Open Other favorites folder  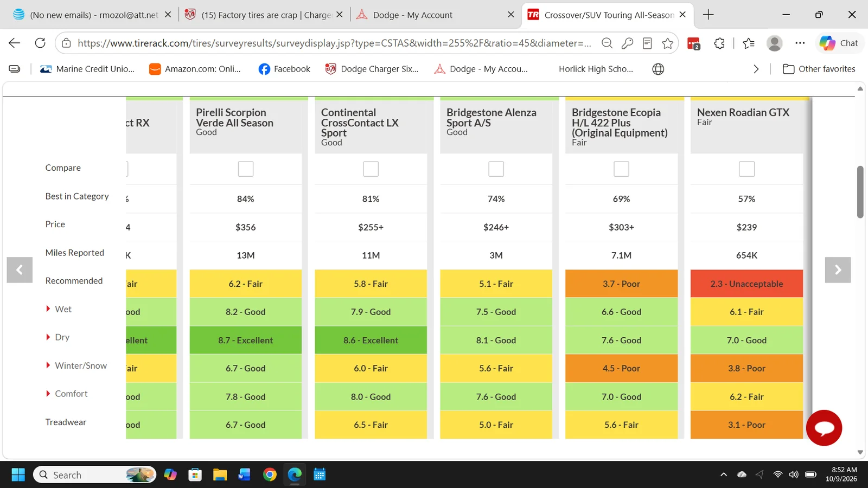(819, 69)
